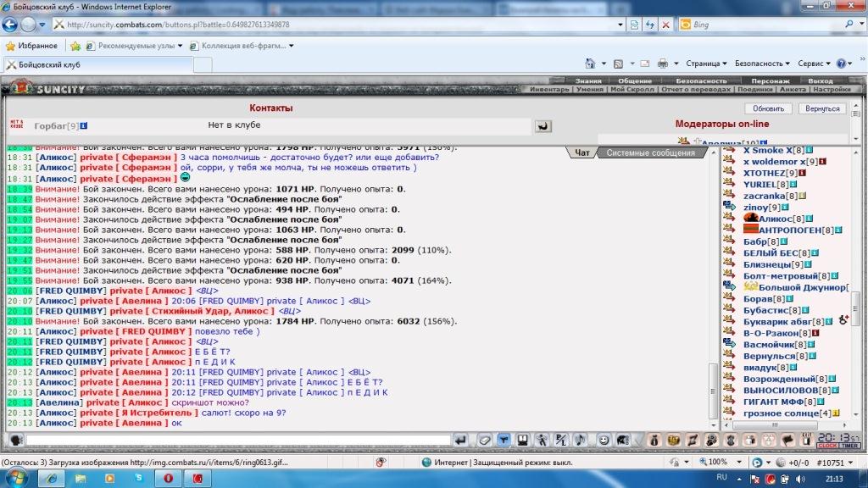Screen dimensions: 868x488
Task: Click the eraser icon in the chat toolbar
Action: (484, 440)
